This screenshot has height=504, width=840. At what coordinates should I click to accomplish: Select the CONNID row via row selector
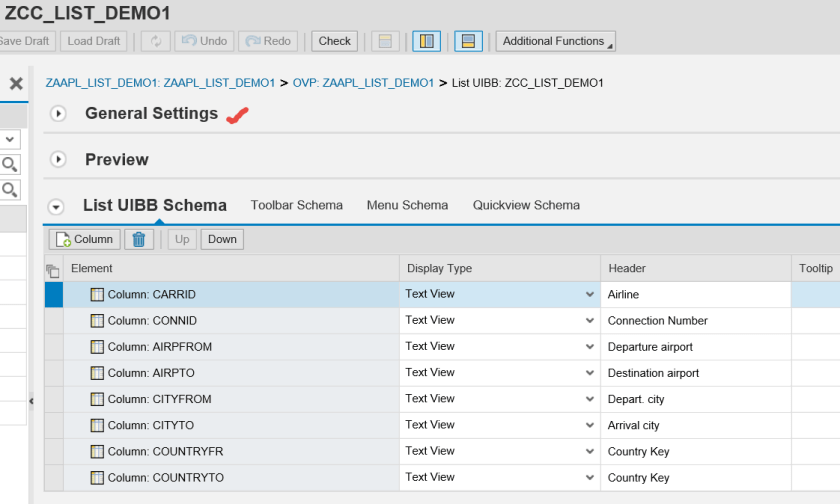point(53,321)
